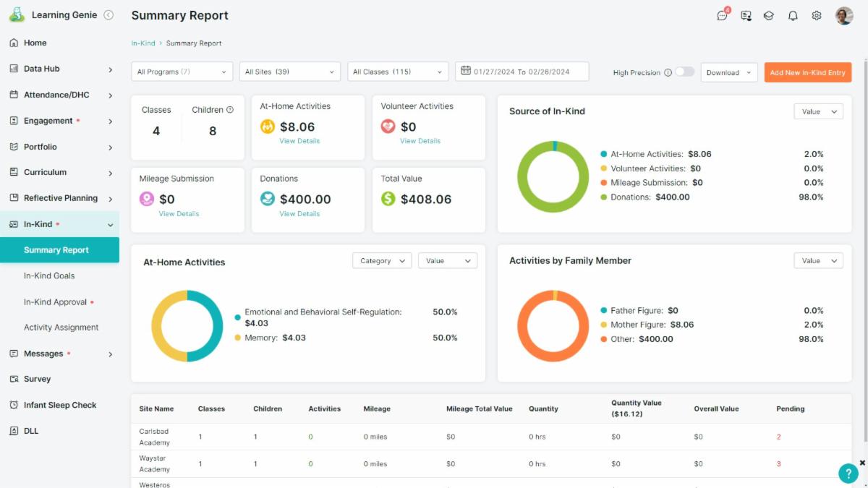Toggle the High Precision switch
Viewport: 868px width, 488px height.
point(684,72)
